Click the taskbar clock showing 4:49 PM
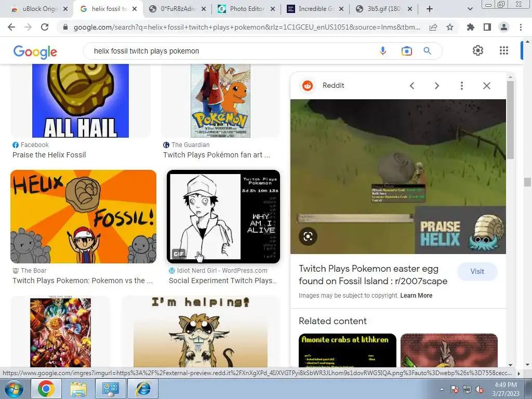Image resolution: width=532 pixels, height=399 pixels. pyautogui.click(x=506, y=389)
